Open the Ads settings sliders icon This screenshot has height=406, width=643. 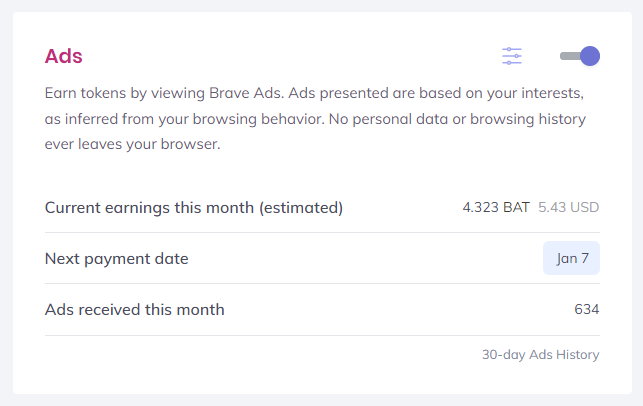[512, 56]
